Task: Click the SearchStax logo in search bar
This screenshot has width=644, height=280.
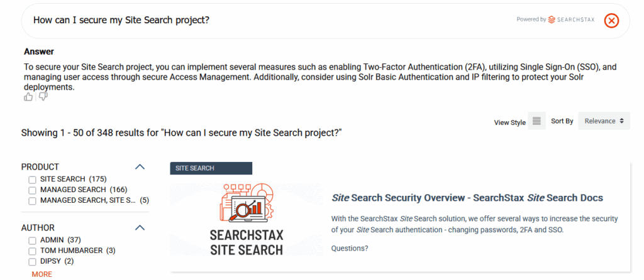Action: (x=574, y=19)
